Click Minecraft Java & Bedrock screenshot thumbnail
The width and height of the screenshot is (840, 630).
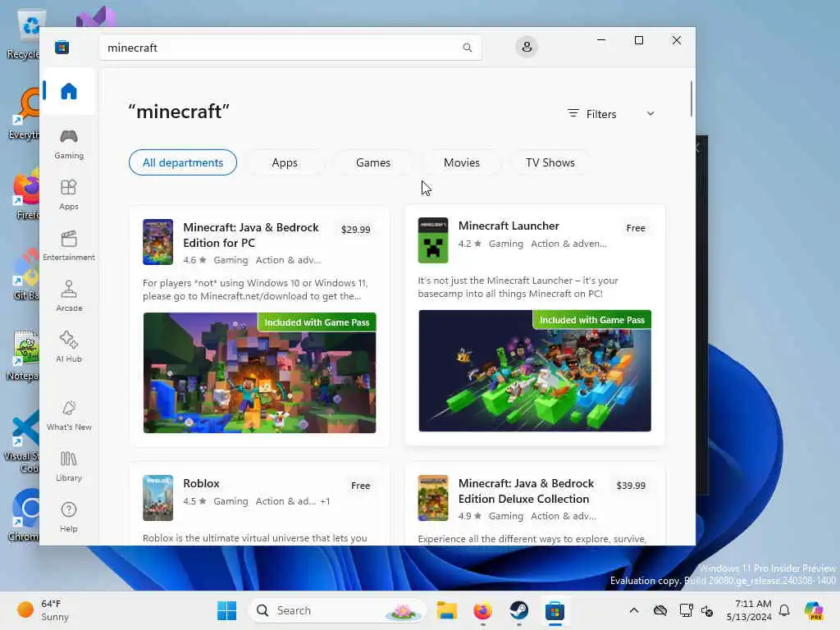(259, 373)
